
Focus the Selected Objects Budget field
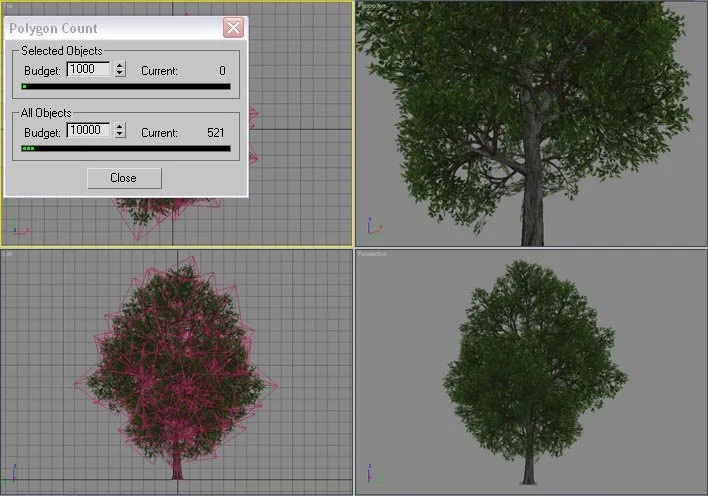pyautogui.click(x=88, y=69)
